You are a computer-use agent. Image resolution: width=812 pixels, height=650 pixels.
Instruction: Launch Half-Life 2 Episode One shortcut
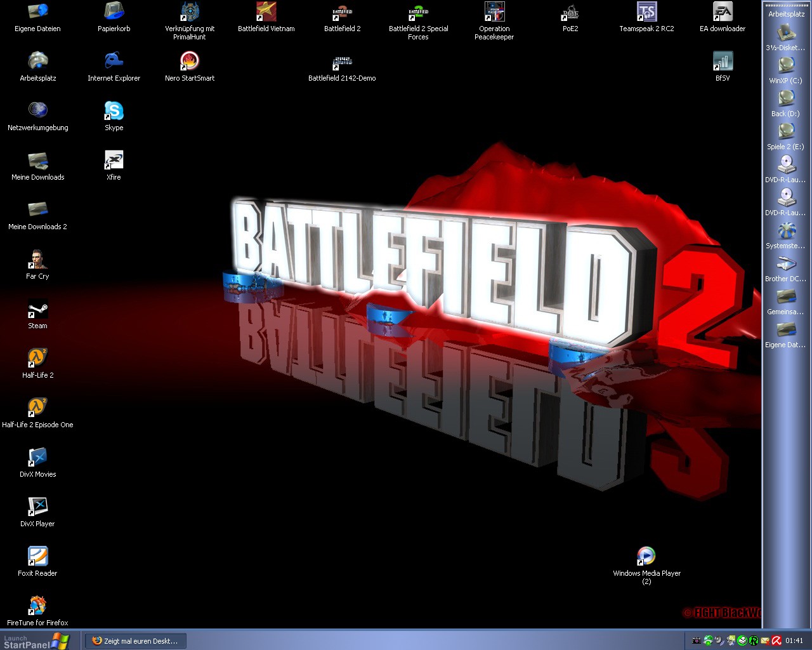37,408
